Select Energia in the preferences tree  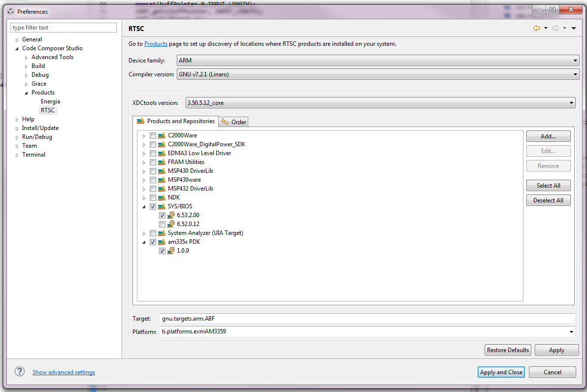click(x=50, y=101)
